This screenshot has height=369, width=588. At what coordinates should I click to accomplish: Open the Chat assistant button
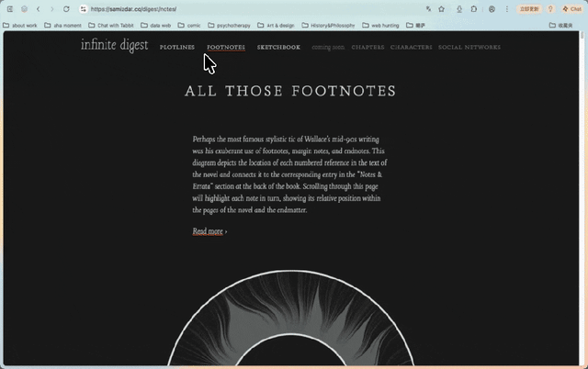point(571,9)
